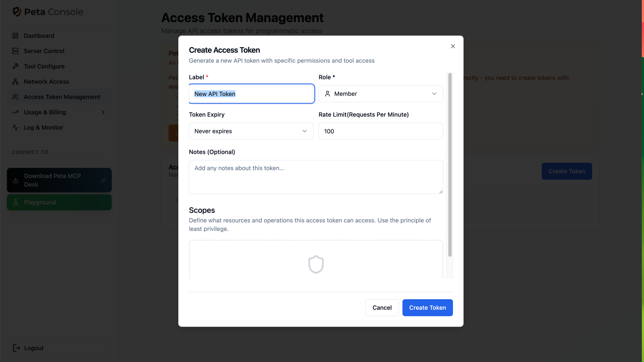Click the person icon inside the Role selector
This screenshot has height=362, width=644.
[327, 93]
